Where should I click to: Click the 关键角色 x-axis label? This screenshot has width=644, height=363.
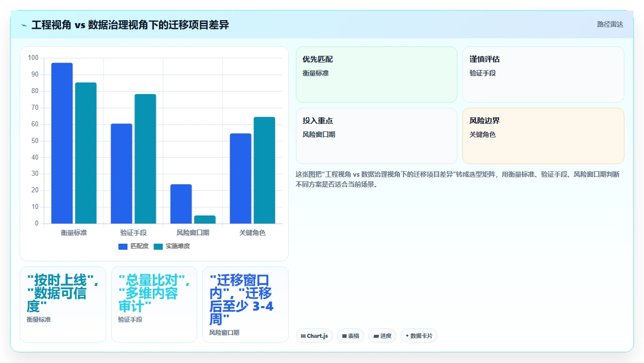click(x=253, y=233)
